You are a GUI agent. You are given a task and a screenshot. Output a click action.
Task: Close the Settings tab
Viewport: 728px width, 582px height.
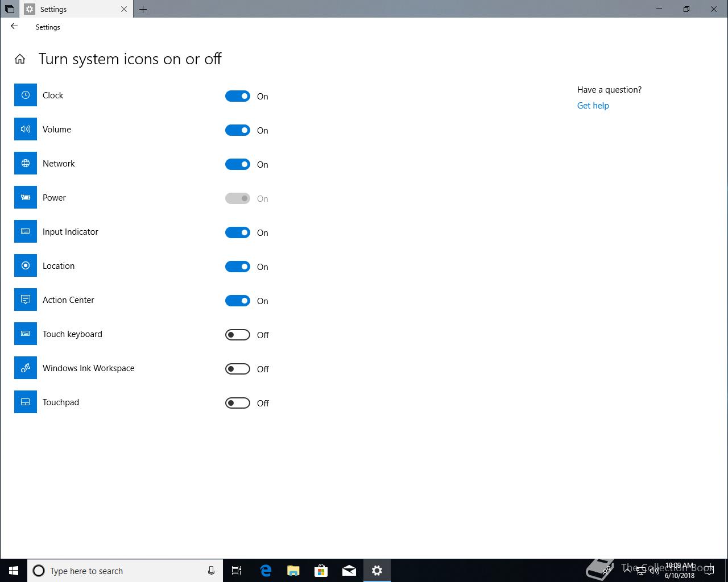124,9
